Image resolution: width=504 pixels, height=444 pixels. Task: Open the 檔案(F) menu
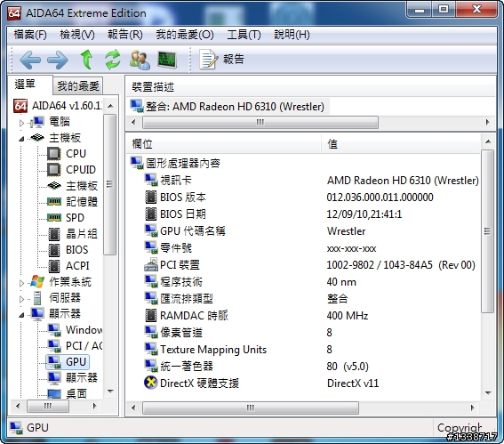[30, 35]
